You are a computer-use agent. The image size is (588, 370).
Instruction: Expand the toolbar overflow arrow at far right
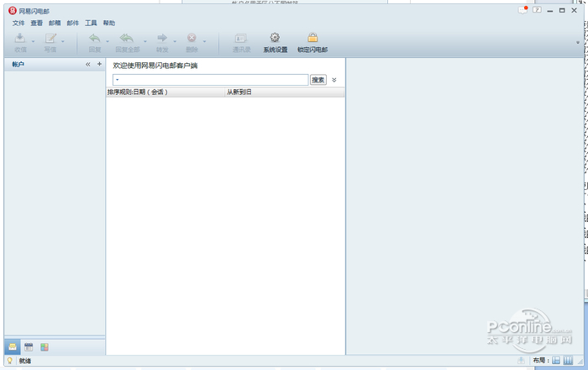(x=578, y=42)
